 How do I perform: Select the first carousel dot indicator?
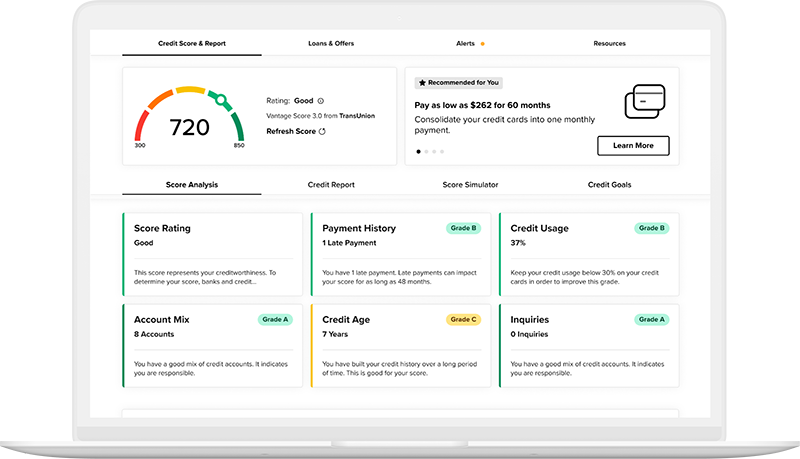pyautogui.click(x=418, y=152)
